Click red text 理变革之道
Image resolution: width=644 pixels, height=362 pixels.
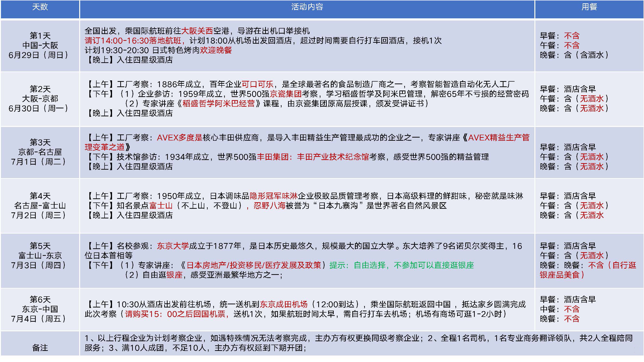coord(105,147)
